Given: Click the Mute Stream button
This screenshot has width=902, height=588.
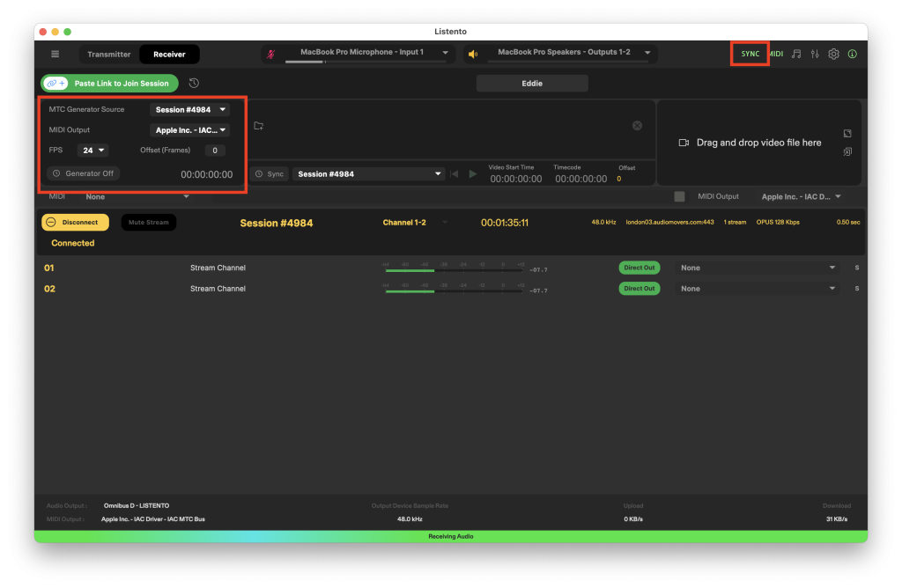Looking at the screenshot, I should pyautogui.click(x=148, y=222).
